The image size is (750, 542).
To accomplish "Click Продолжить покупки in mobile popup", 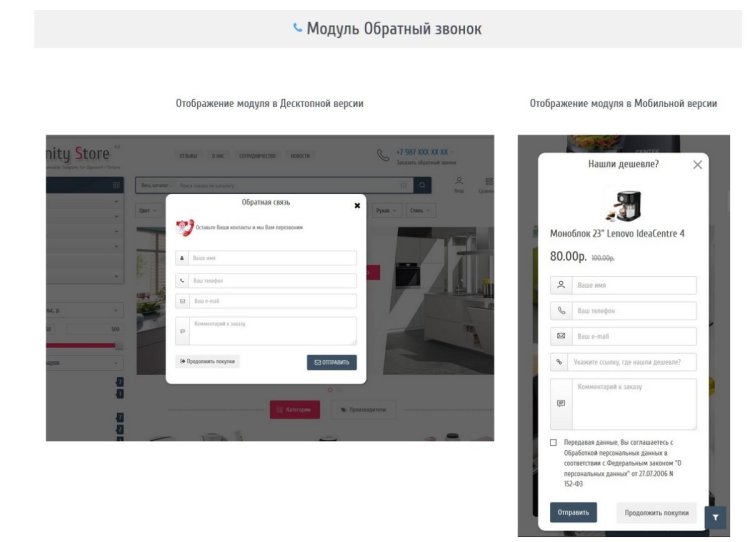I will (656, 513).
